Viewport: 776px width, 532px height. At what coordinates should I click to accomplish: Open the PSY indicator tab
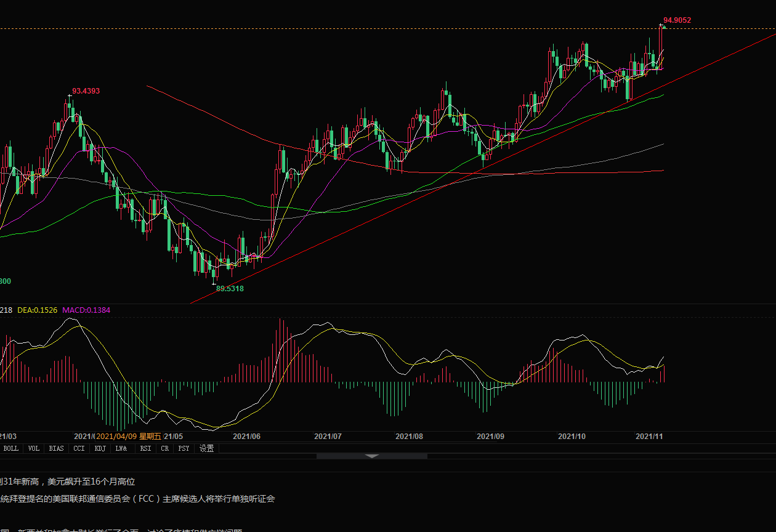(x=184, y=448)
